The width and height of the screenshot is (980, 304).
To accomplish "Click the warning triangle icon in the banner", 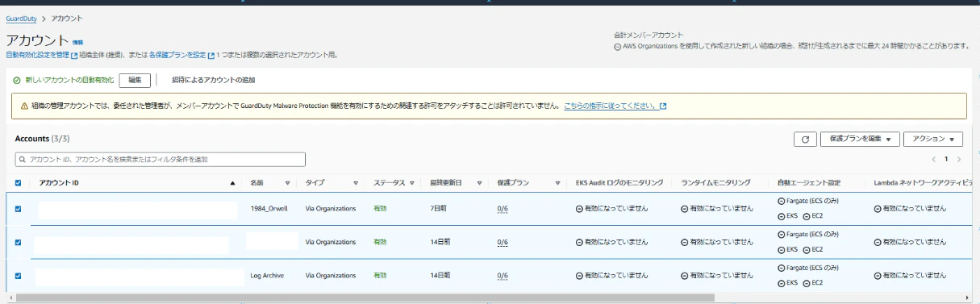I will 24,106.
